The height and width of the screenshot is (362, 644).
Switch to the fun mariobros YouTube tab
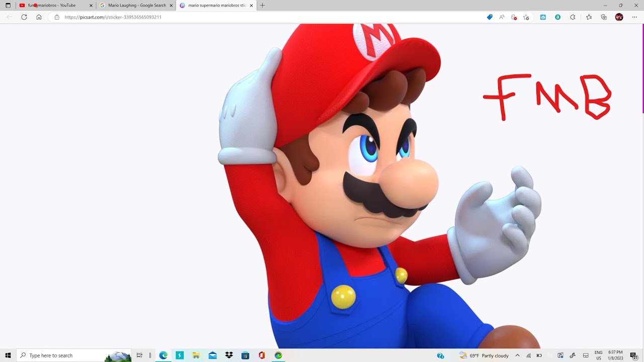coord(55,6)
